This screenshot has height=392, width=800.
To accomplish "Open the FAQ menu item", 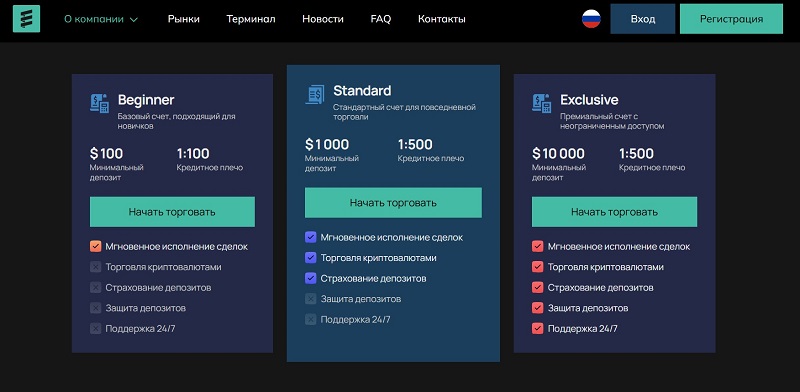I will pos(381,19).
